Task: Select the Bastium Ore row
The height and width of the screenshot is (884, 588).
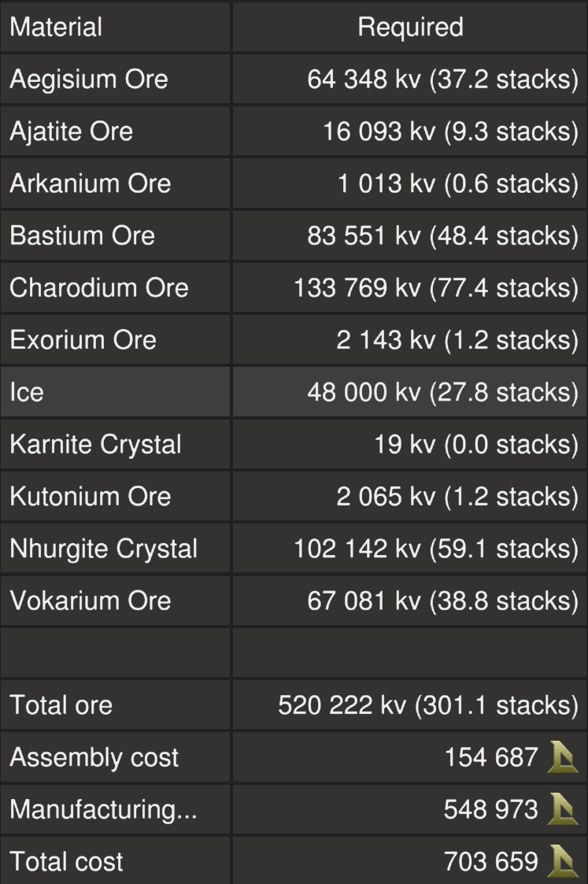Action: tap(82, 235)
